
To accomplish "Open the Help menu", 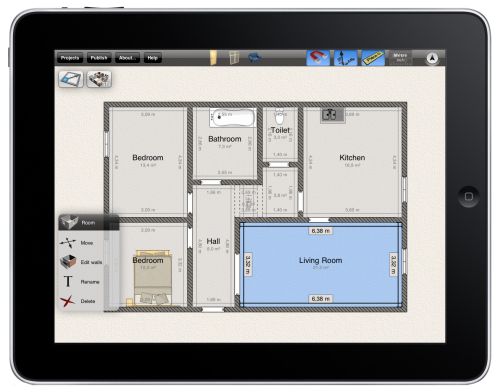I will click(x=153, y=58).
